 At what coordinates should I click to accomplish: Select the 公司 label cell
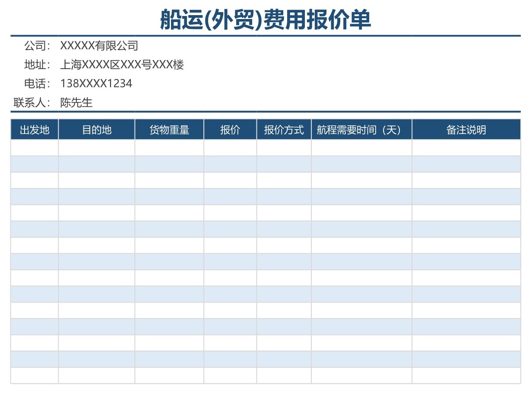tap(37, 45)
